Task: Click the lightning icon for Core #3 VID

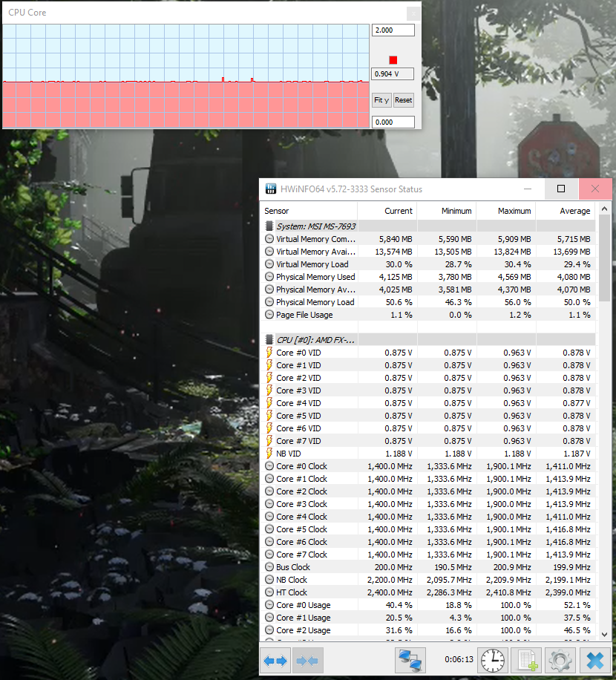Action: (x=269, y=390)
